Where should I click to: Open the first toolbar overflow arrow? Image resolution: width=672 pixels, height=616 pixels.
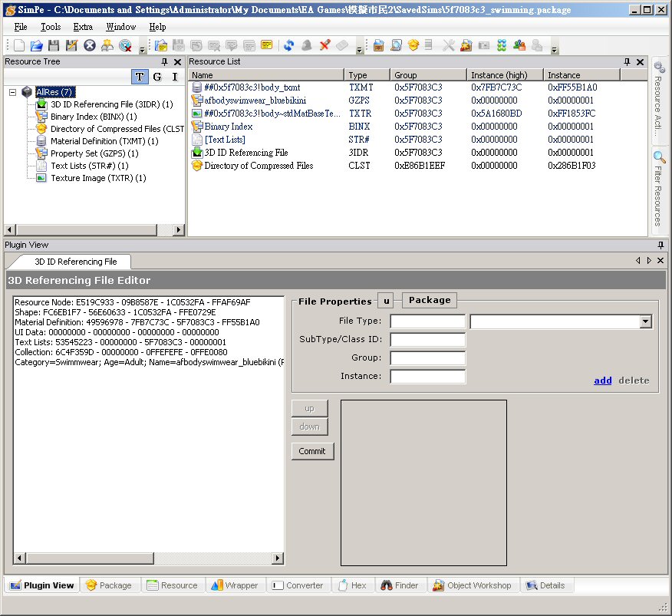point(143,49)
